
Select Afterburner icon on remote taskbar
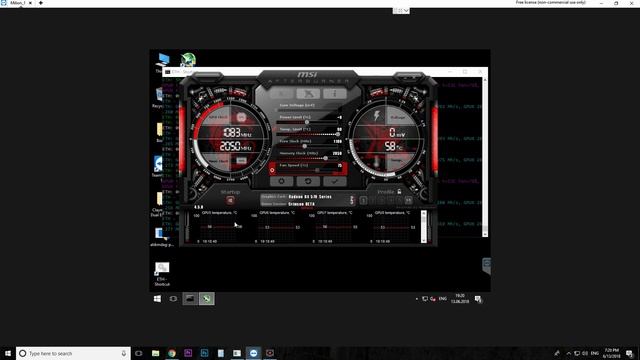(x=207, y=299)
